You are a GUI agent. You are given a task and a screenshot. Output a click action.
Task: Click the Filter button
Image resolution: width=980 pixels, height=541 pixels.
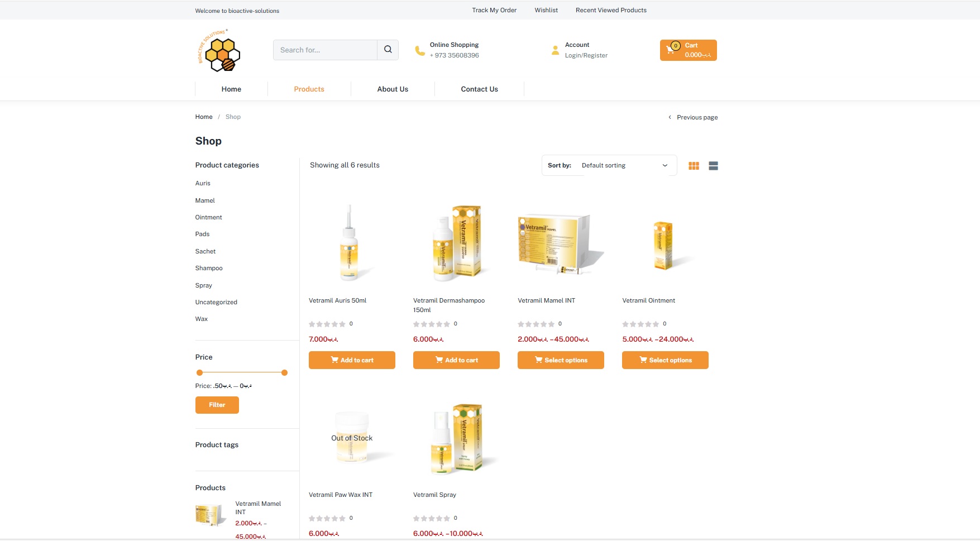[x=217, y=405]
